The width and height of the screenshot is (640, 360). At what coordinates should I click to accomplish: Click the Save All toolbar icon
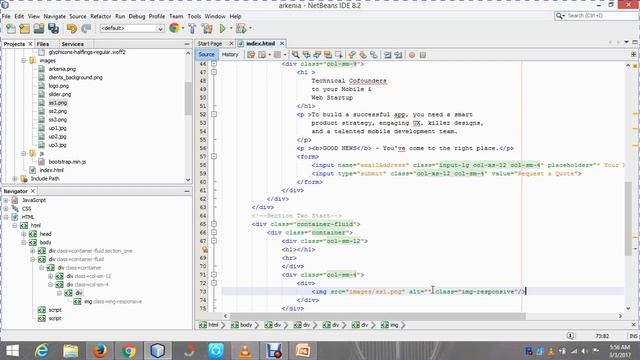pyautogui.click(x=53, y=29)
